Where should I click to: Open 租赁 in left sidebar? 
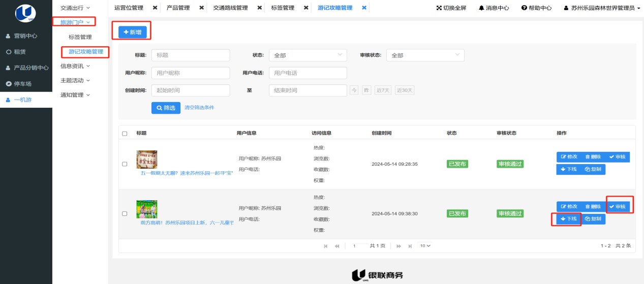[x=19, y=52]
